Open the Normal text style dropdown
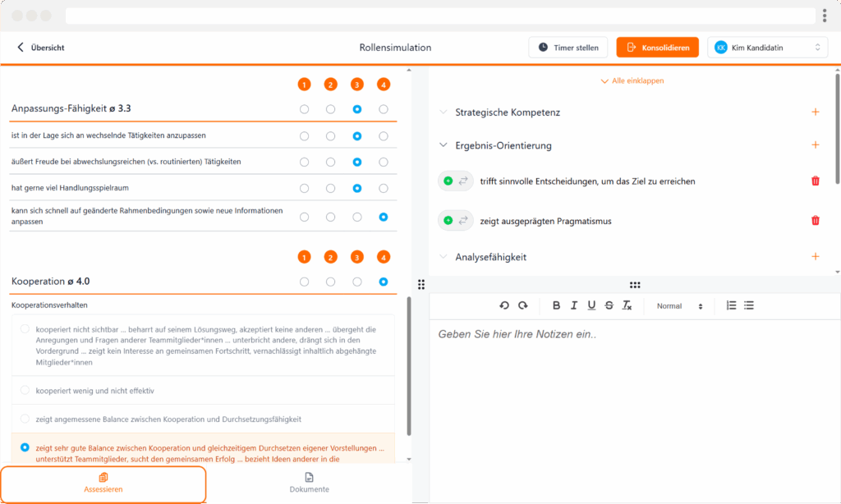 (679, 305)
